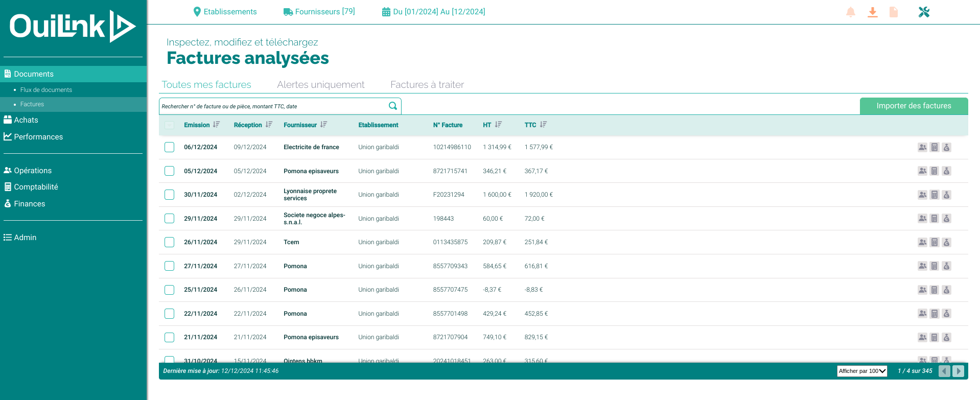Click the invoice search input field
The image size is (980, 400).
273,106
